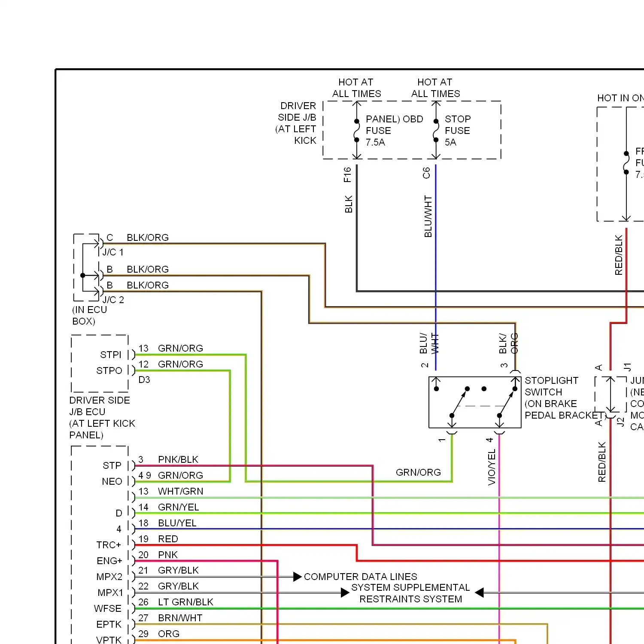Image resolution: width=644 pixels, height=644 pixels.
Task: Click pin '18 BLU/YEL'
Action: pyautogui.click(x=167, y=523)
